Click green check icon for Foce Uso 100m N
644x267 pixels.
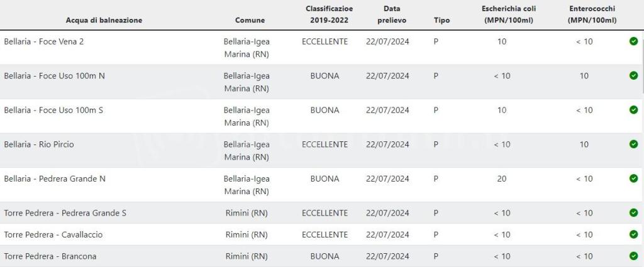(x=633, y=76)
